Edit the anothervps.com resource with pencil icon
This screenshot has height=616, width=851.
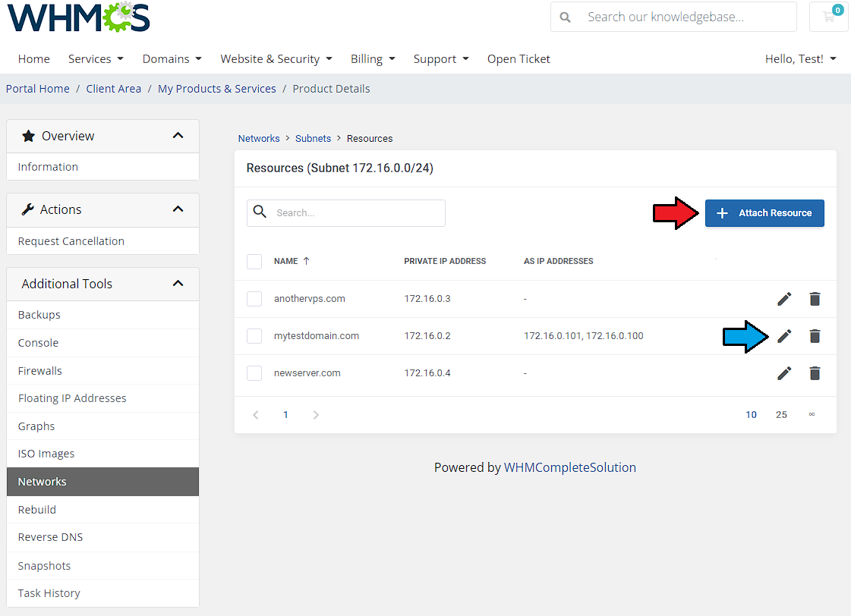coord(784,299)
